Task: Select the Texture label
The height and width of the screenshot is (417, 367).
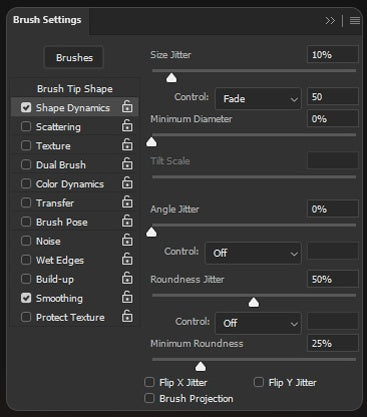Action: [x=53, y=146]
